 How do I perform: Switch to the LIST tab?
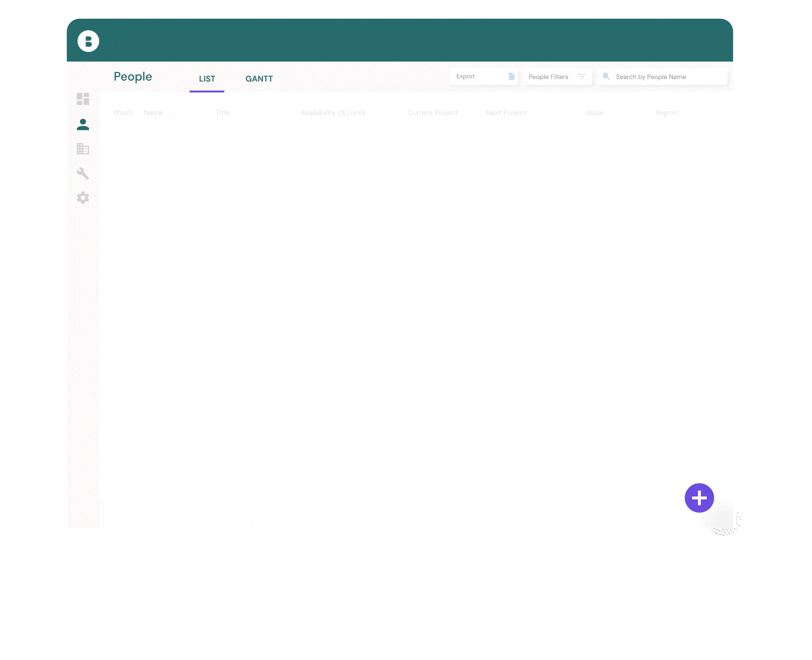207,79
